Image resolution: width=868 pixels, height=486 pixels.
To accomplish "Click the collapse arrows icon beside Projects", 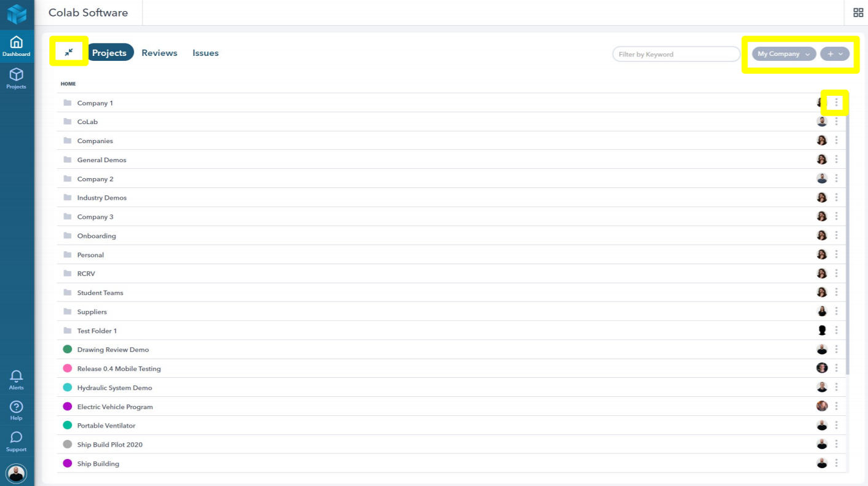I will pos(69,52).
